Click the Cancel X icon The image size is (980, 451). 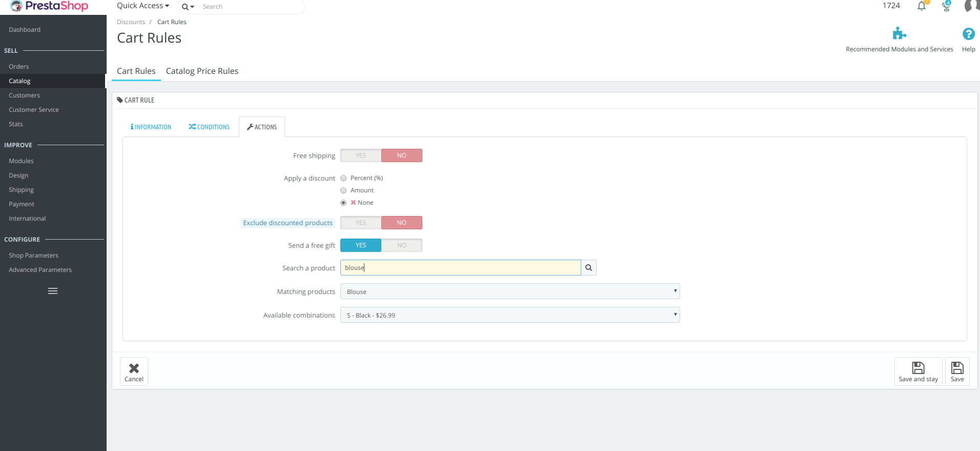click(x=134, y=368)
